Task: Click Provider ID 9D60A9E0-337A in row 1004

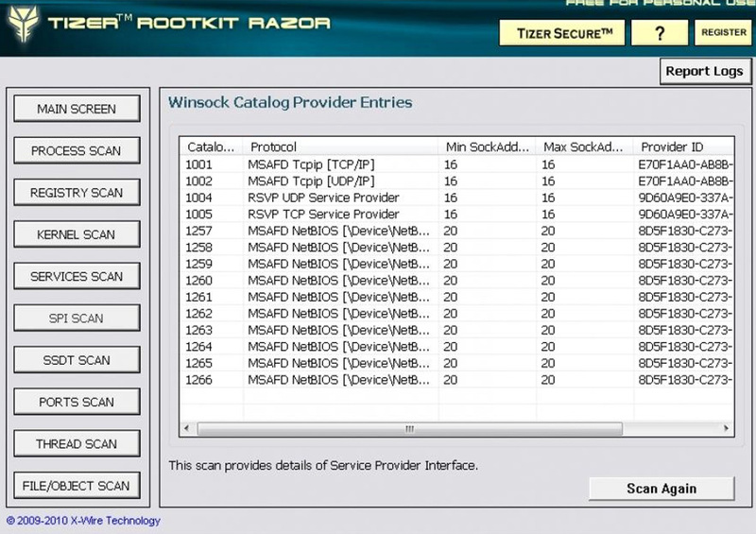Action: [x=685, y=198]
